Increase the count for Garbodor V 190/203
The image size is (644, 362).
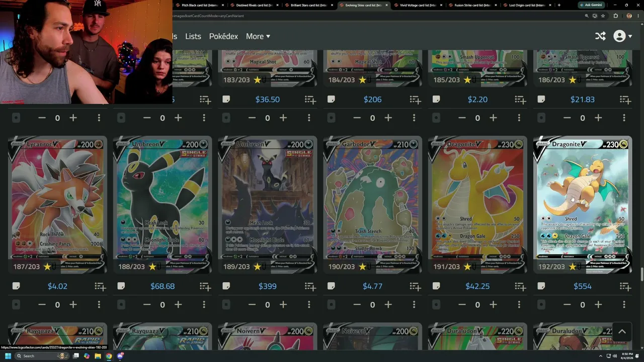[388, 305]
